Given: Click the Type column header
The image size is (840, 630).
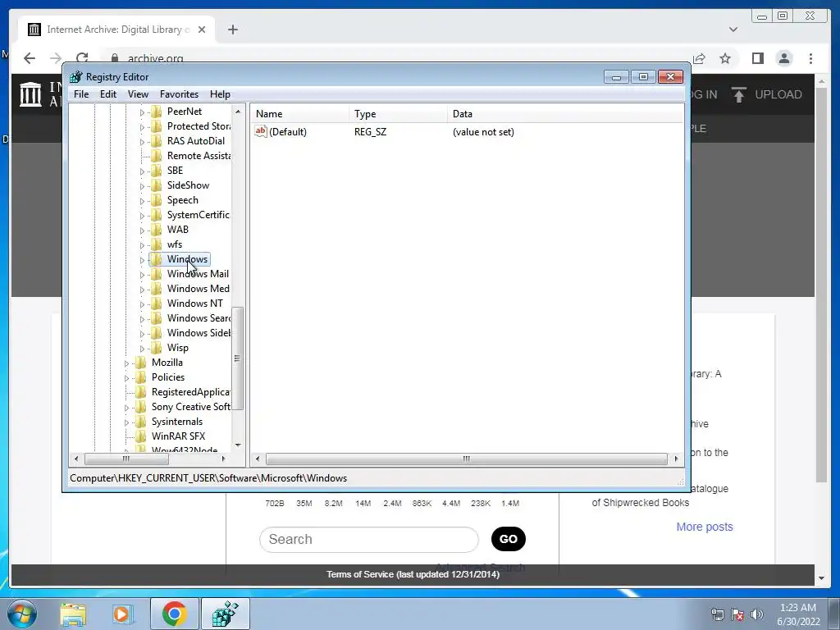Looking at the screenshot, I should tap(398, 114).
